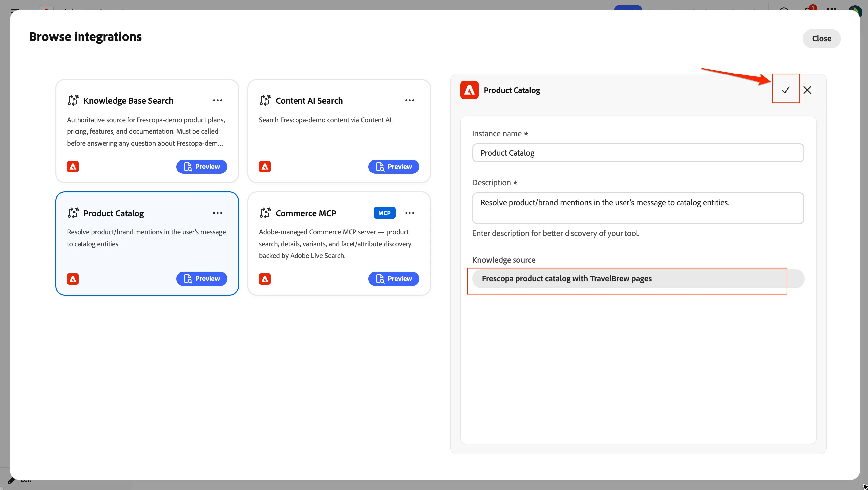Edit the Instance name field
This screenshot has height=490, width=868.
point(638,153)
